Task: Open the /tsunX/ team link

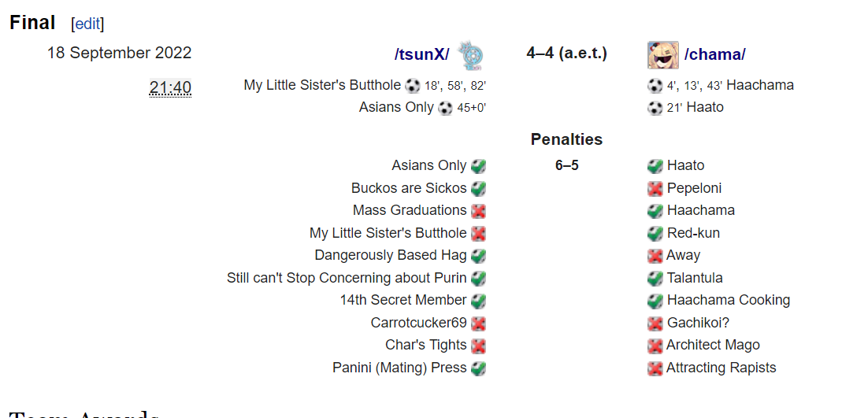Action: point(421,54)
